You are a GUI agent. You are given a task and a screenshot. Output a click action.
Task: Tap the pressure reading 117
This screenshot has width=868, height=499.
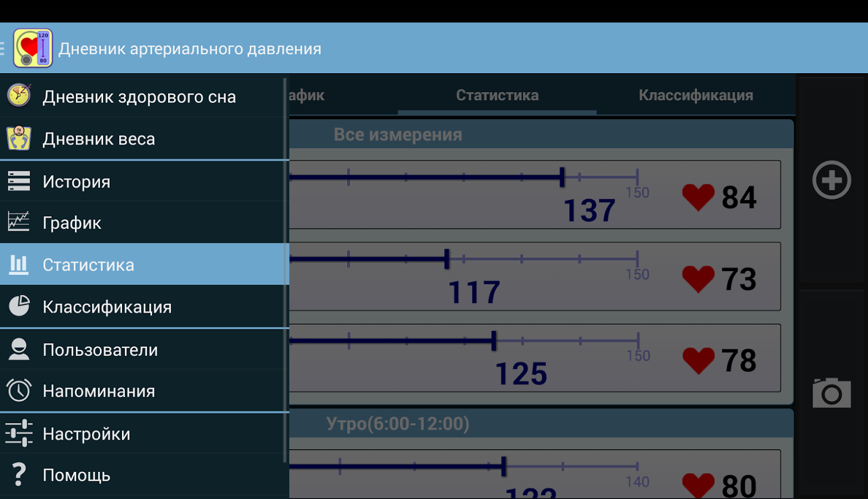(x=474, y=292)
